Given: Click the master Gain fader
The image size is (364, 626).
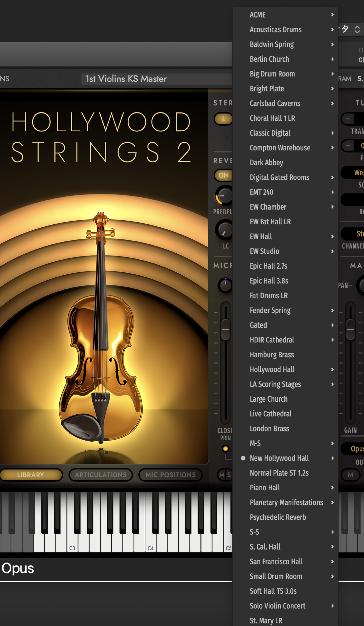Looking at the screenshot, I should pos(350,330).
